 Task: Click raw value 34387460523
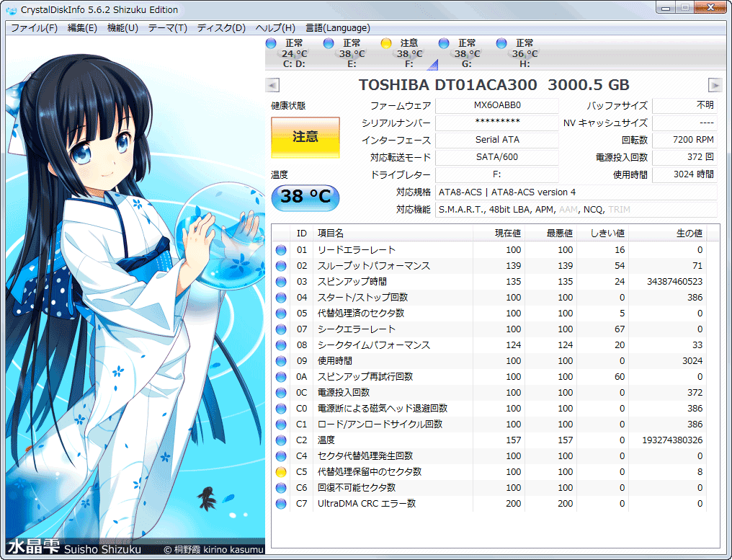pyautogui.click(x=674, y=282)
